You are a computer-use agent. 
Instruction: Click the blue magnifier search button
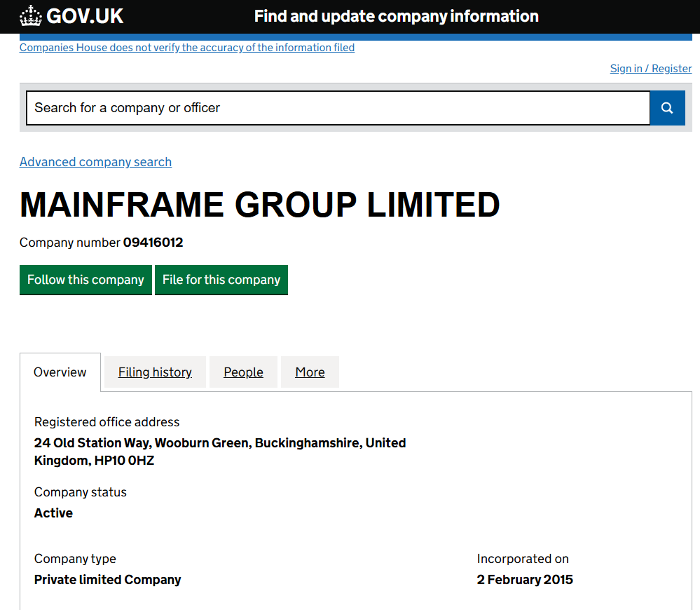667,108
